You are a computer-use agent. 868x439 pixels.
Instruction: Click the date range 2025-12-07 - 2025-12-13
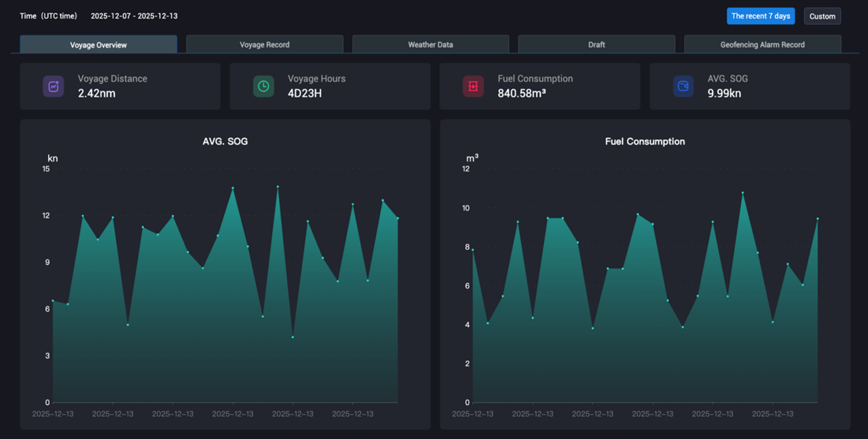[x=134, y=16]
